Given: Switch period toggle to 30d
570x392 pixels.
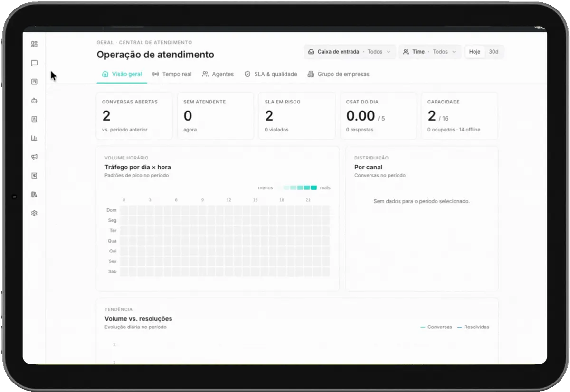Looking at the screenshot, I should [x=494, y=52].
